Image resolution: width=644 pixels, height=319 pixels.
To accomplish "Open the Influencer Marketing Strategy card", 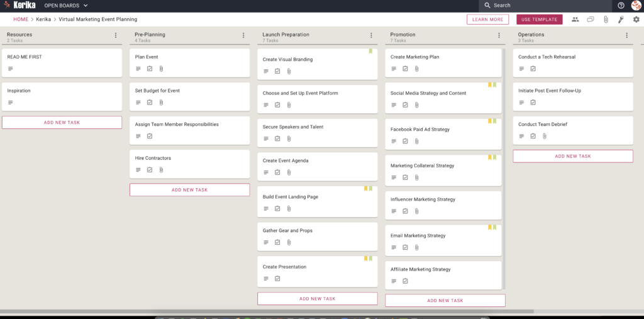I will [443, 205].
